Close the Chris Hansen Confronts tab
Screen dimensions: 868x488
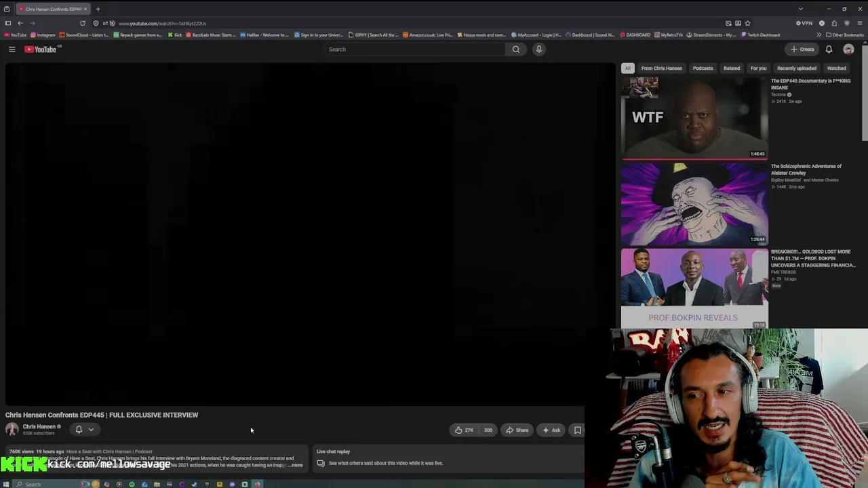point(85,9)
